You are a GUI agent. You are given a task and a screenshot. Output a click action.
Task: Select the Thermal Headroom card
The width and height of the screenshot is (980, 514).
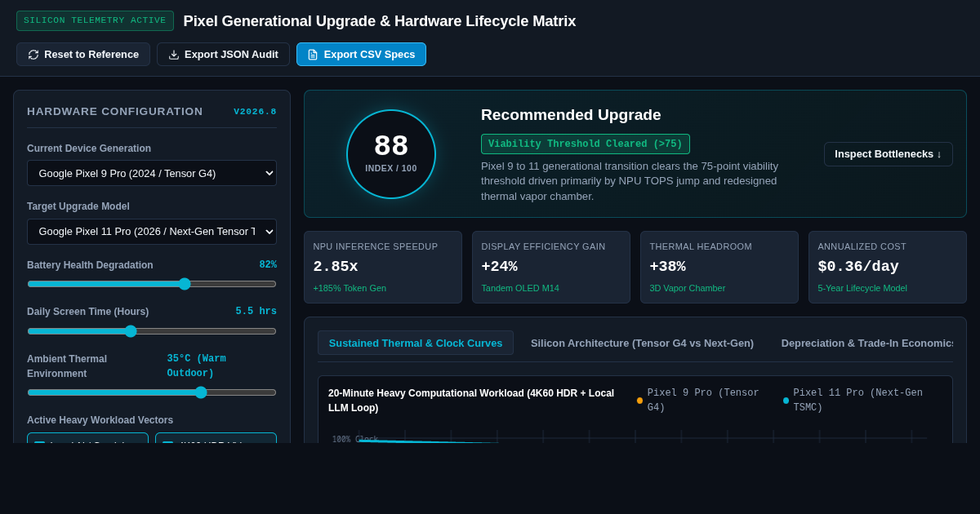719,268
